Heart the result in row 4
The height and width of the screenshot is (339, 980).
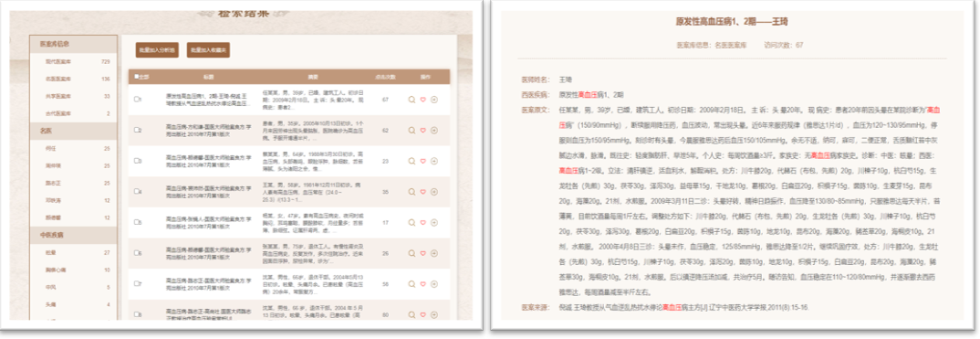coord(423,191)
